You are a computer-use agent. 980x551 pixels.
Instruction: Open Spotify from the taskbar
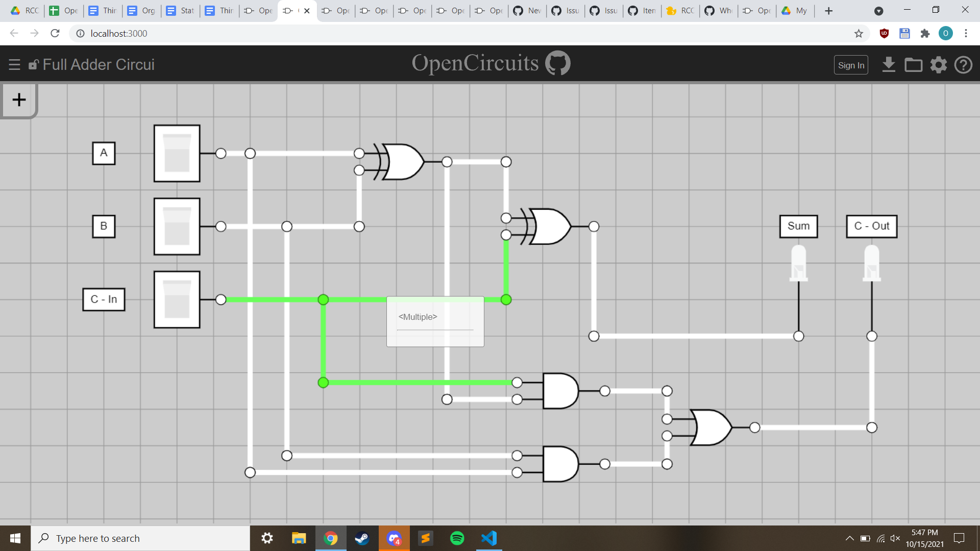[x=457, y=538]
